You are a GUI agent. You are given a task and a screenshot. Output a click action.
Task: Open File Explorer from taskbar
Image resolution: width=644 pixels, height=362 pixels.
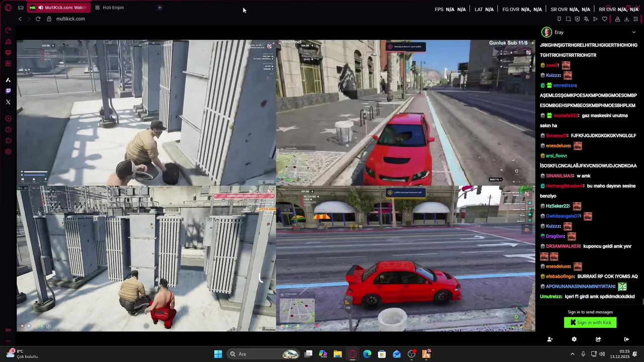point(338,354)
